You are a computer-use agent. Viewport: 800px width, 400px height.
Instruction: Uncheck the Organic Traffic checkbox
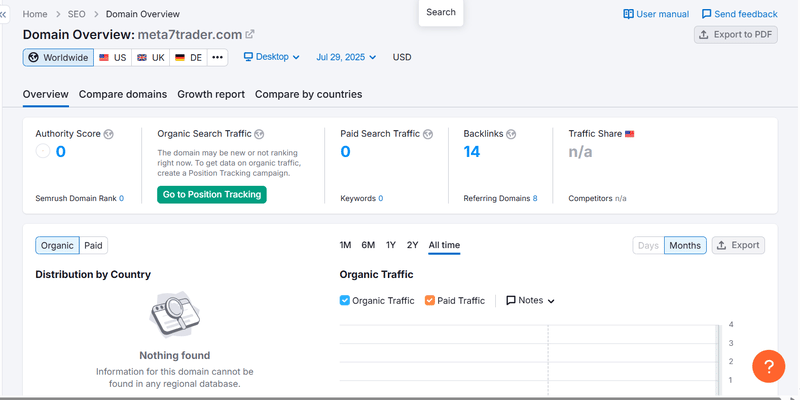[x=345, y=301]
